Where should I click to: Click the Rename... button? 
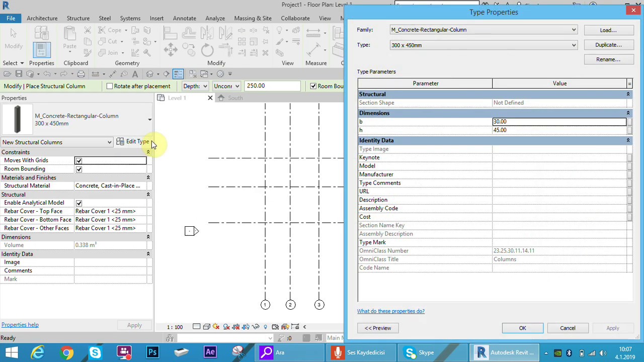608,59
